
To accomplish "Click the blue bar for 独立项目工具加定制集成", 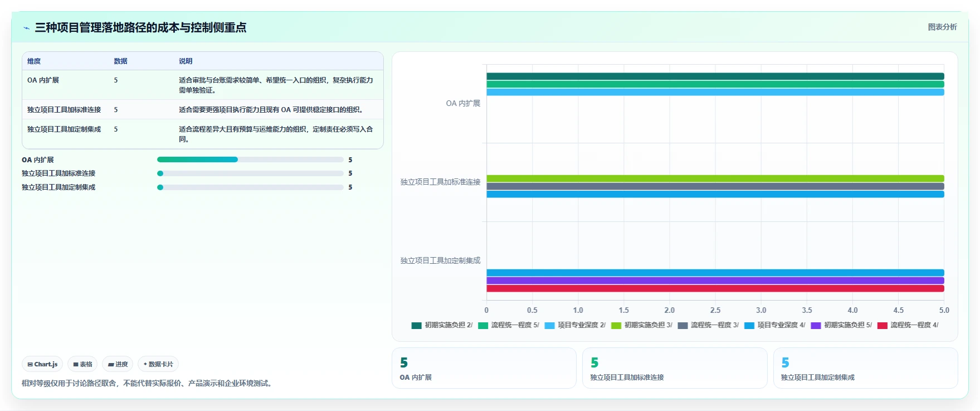I will click(x=715, y=273).
